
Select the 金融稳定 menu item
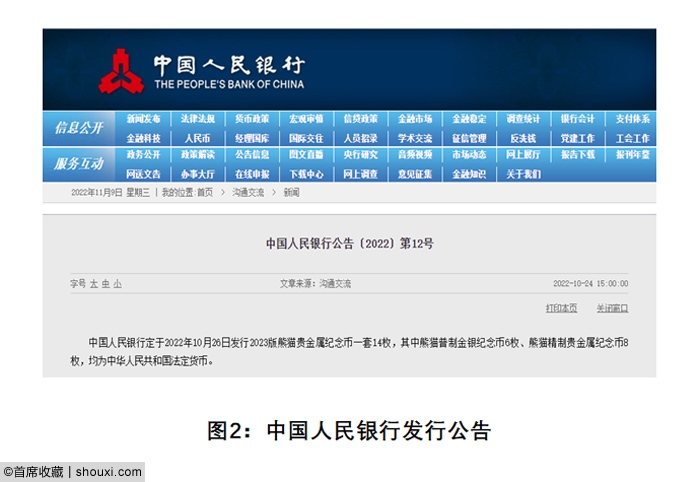[469, 119]
